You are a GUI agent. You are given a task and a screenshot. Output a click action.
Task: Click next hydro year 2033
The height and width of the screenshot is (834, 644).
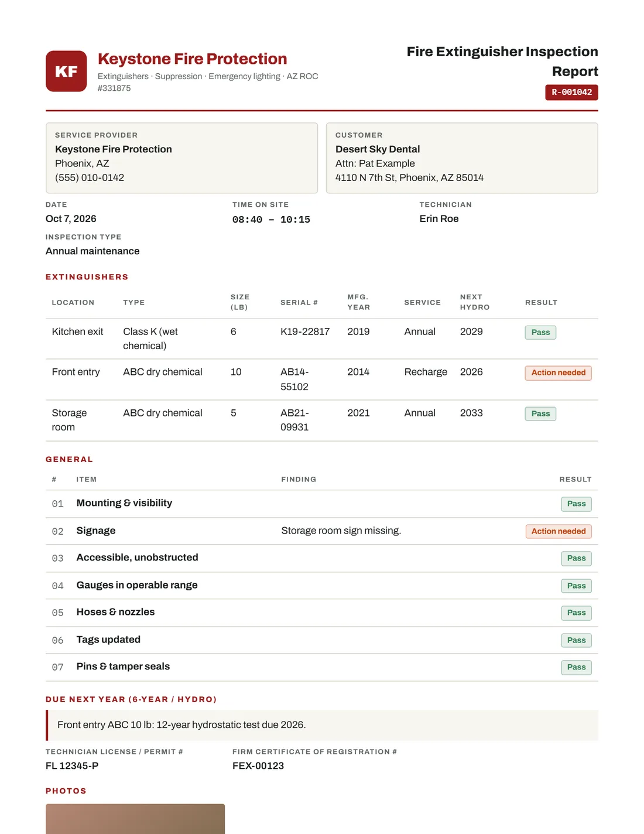coord(471,413)
